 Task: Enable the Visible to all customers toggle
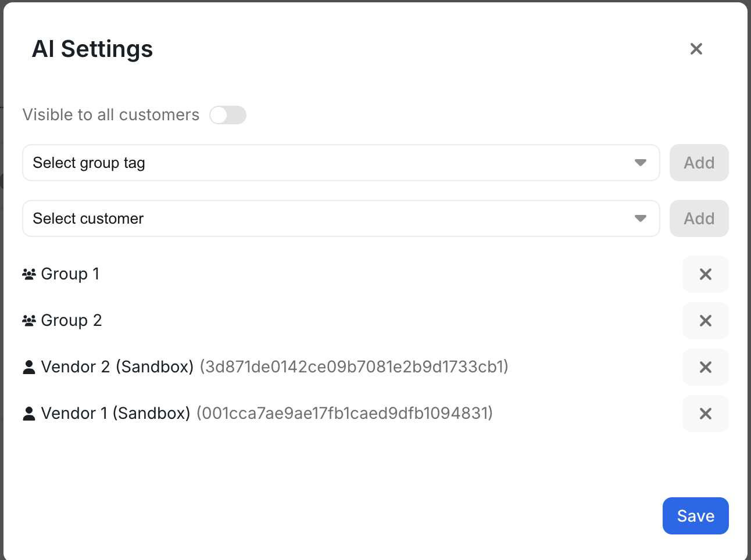pyautogui.click(x=228, y=115)
